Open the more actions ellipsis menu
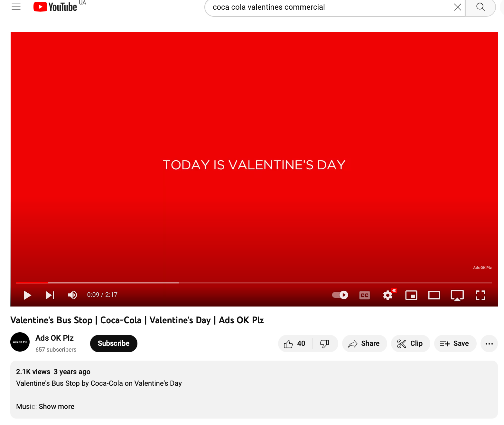Viewport: 504px width, 425px height. pos(489,344)
